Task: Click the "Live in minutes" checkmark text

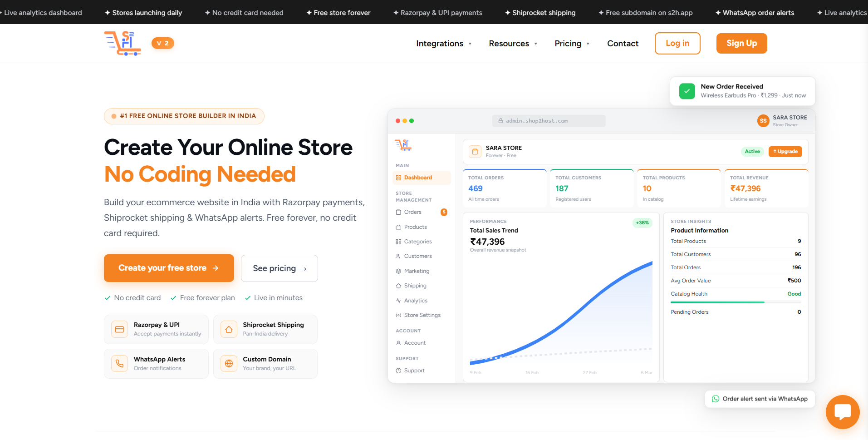Action: [x=274, y=298]
